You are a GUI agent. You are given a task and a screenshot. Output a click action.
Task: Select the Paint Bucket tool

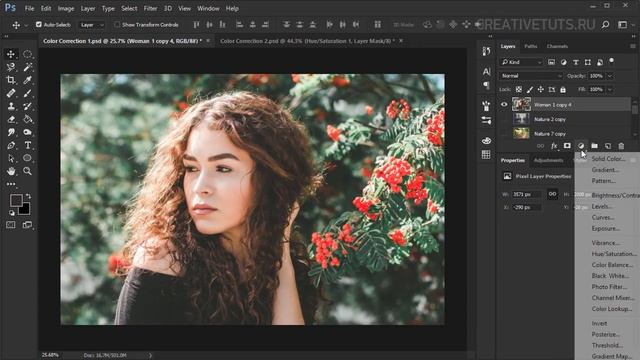(x=27, y=119)
